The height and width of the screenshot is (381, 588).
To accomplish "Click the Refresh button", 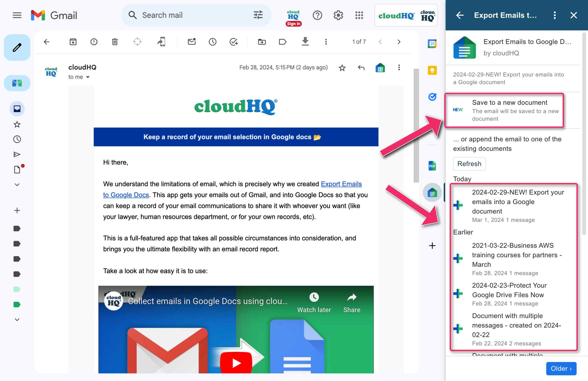I will coord(469,164).
